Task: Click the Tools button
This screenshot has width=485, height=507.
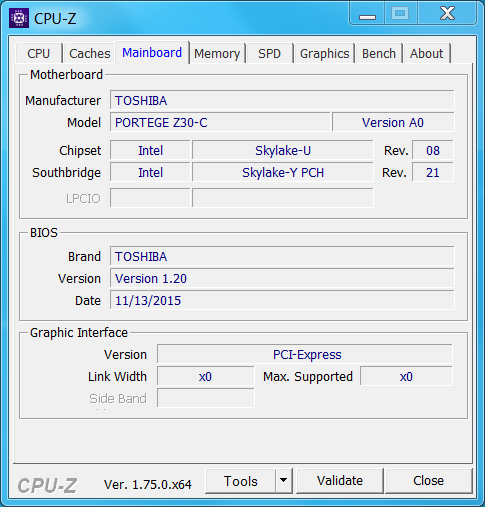Action: [241, 481]
